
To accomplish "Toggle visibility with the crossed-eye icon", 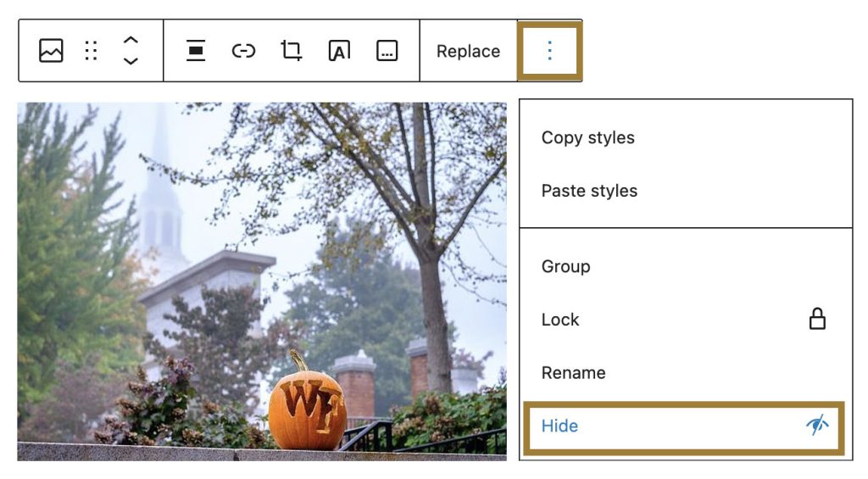I will coord(817,426).
